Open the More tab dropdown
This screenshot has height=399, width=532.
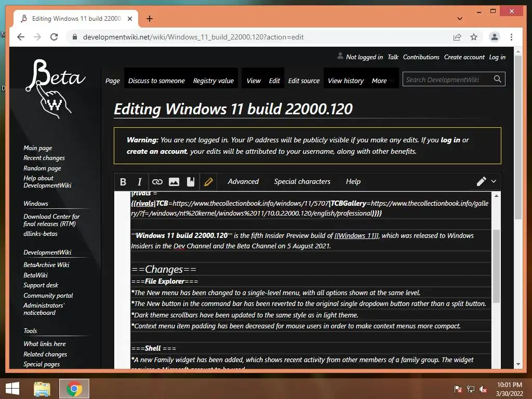382,81
